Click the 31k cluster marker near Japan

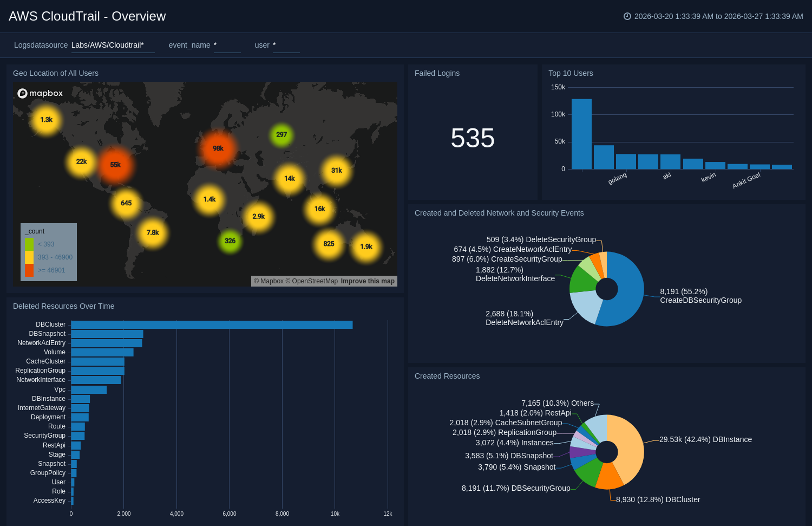[x=337, y=171]
